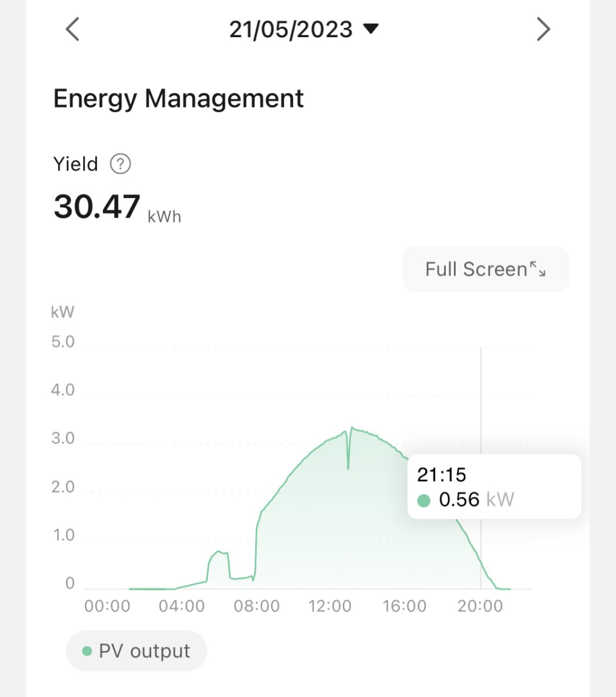Click the 08:00 label on time axis
Viewport: 616px width, 697px height.
click(256, 606)
